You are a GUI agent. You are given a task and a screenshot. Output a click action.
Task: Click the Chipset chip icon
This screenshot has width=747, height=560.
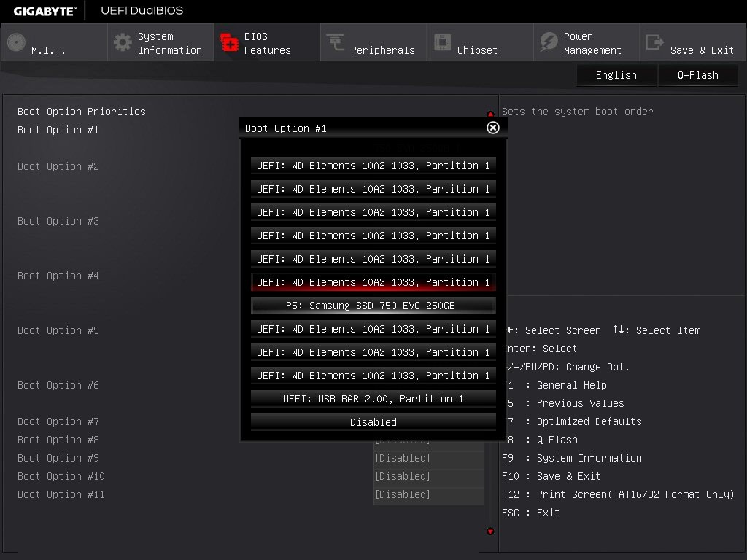tap(442, 42)
